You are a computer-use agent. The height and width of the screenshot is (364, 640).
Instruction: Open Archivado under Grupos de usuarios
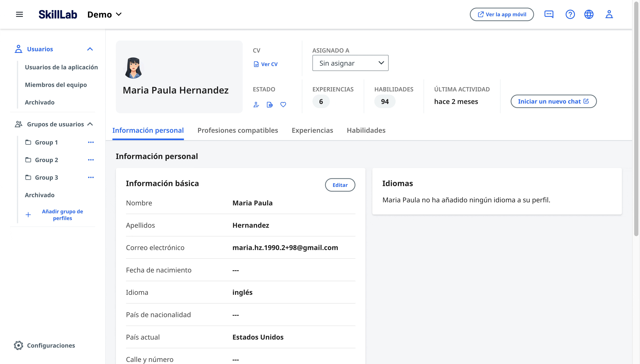(40, 195)
